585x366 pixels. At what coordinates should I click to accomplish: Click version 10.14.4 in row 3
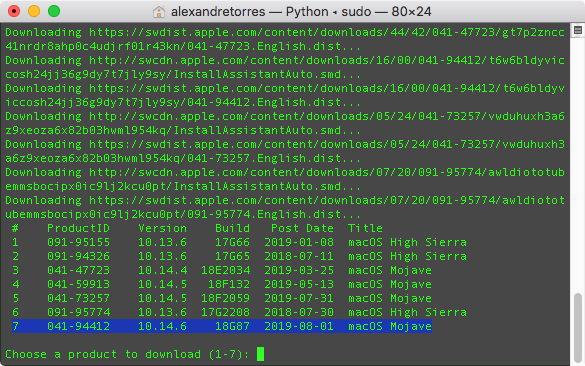click(162, 270)
